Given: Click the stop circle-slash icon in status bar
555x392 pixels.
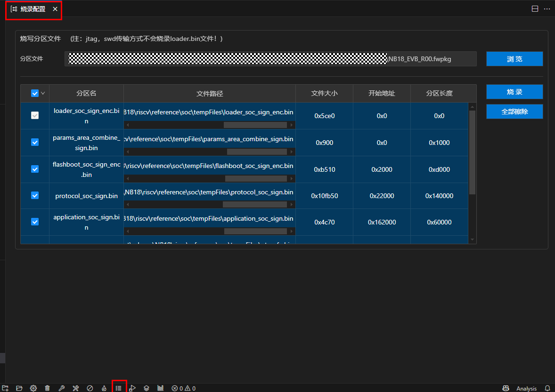Looking at the screenshot, I should (90, 388).
